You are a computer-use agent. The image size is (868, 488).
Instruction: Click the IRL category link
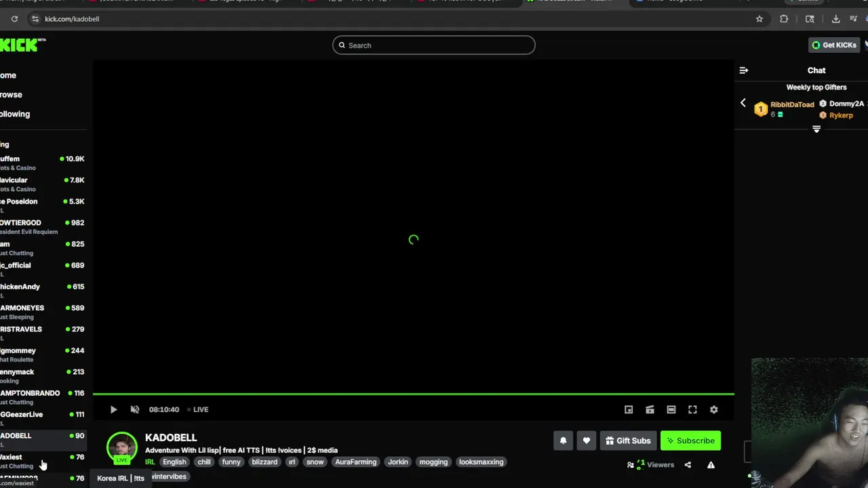coord(150,462)
